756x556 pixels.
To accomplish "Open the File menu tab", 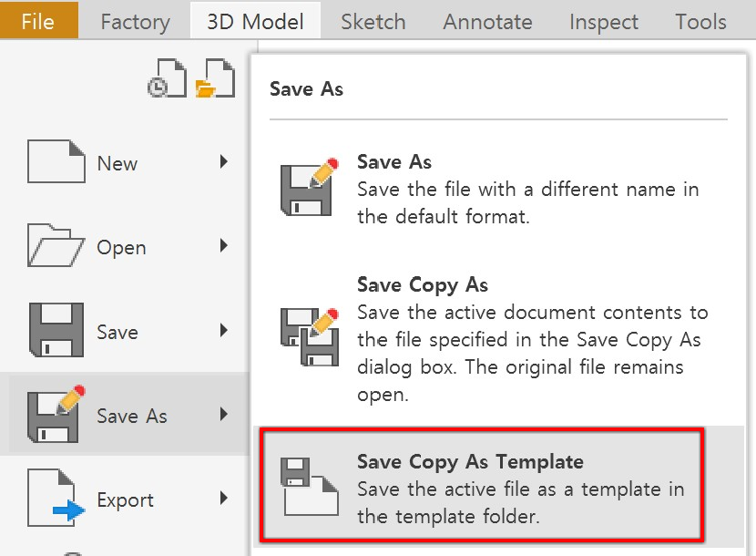I will click(x=38, y=21).
